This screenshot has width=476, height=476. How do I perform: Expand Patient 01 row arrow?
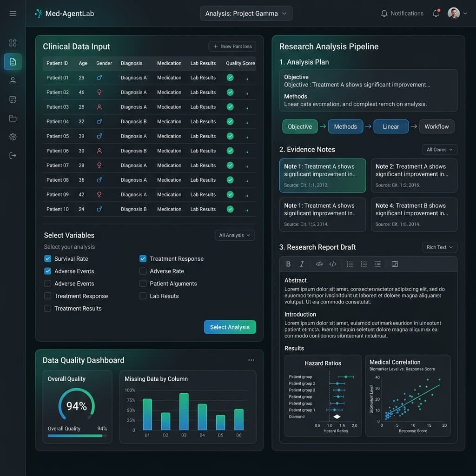(247, 79)
